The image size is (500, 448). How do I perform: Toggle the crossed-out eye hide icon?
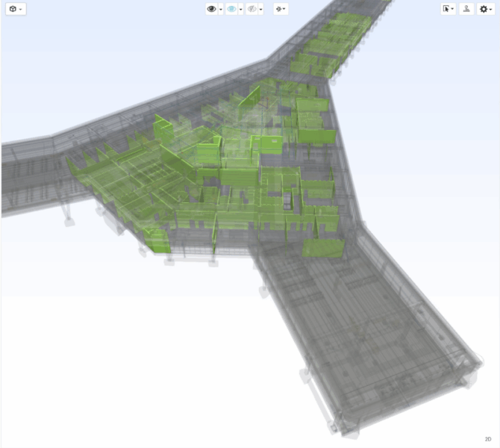point(251,9)
